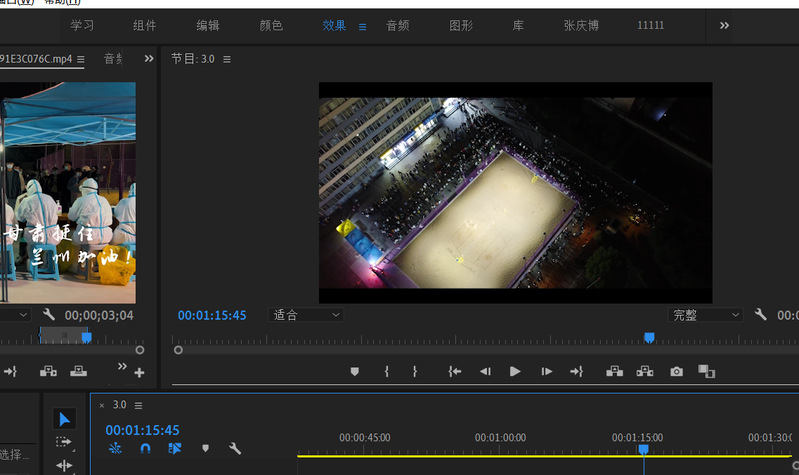Switch to the 音频 workspace tab
This screenshot has width=799, height=475.
[x=398, y=26]
